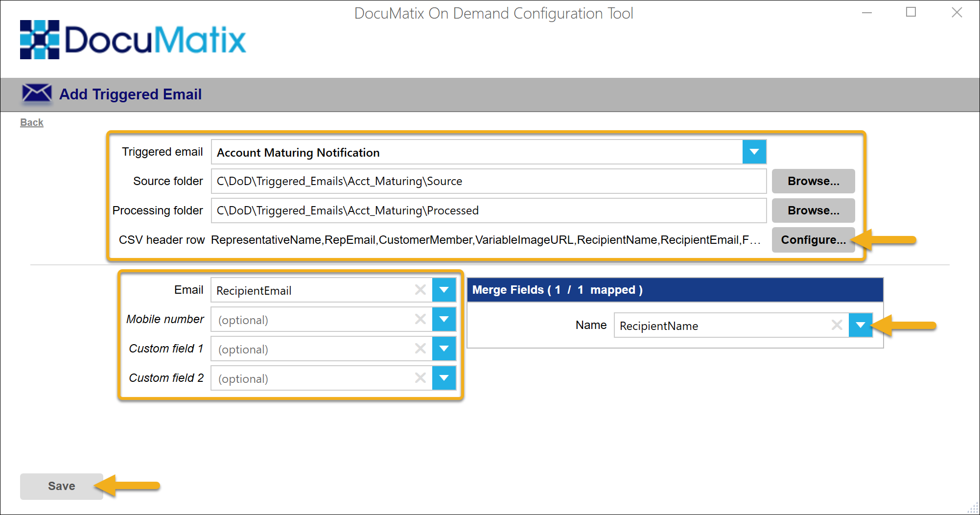The image size is (980, 515).
Task: Click the envelope icon beside Add Triggered Email
Action: [37, 94]
